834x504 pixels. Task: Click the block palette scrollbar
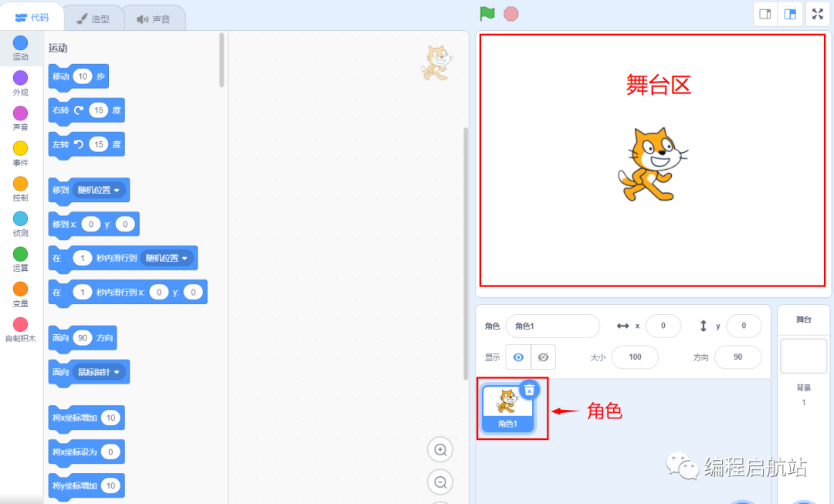point(222,59)
